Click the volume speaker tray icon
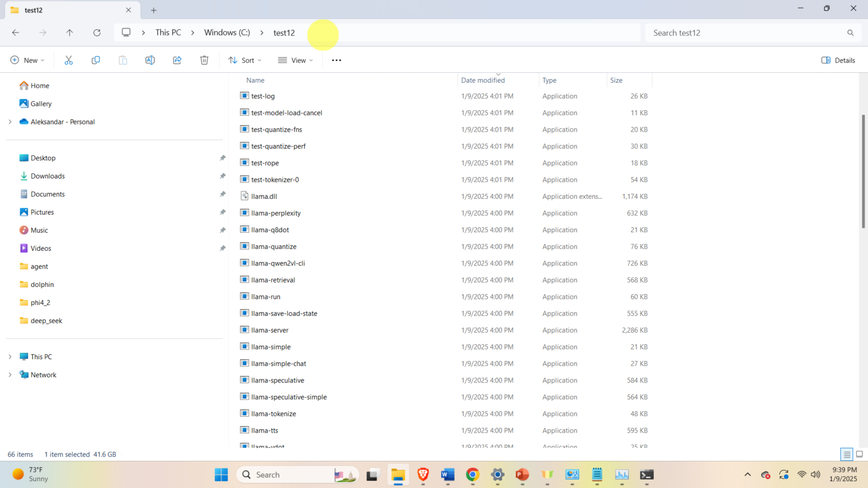Screen dimensions: 868x488 tap(815, 474)
